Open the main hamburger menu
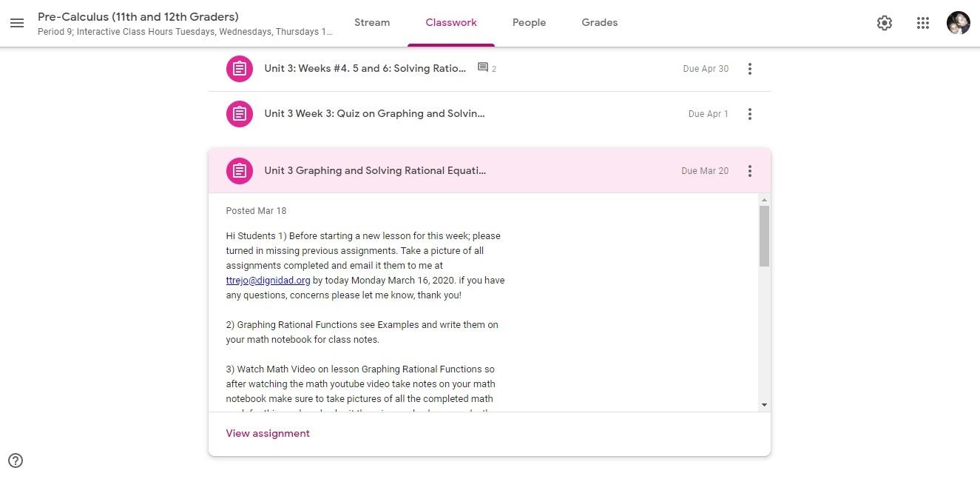 tap(17, 23)
